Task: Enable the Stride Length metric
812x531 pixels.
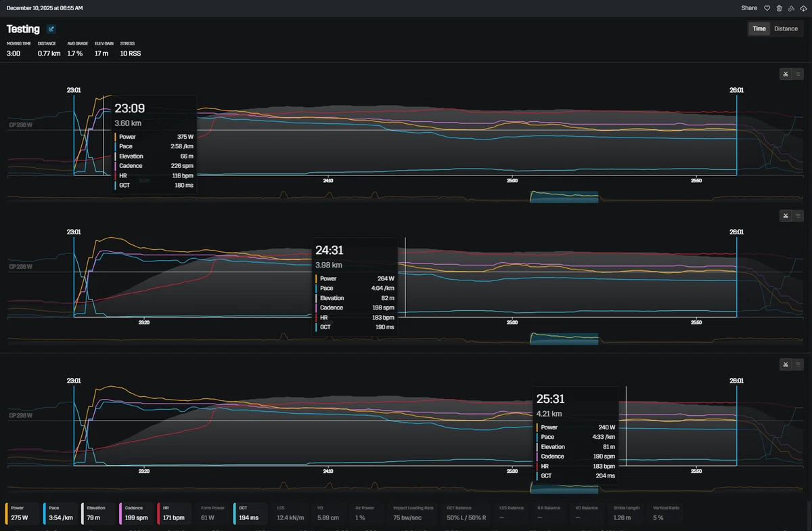Action: 629,513
